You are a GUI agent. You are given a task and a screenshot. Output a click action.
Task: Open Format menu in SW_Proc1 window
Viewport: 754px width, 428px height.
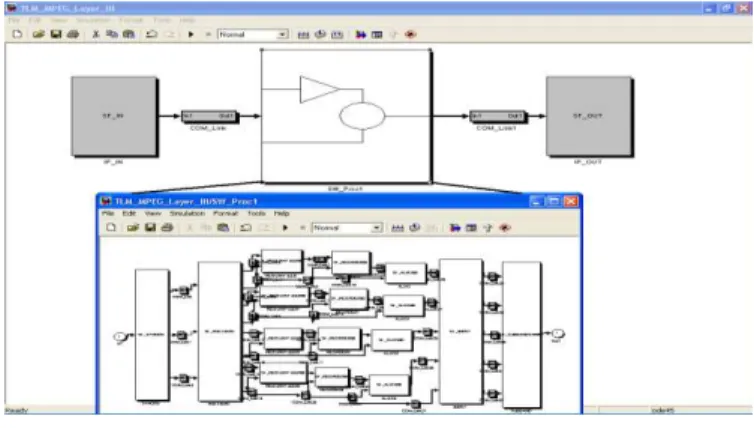click(x=226, y=213)
